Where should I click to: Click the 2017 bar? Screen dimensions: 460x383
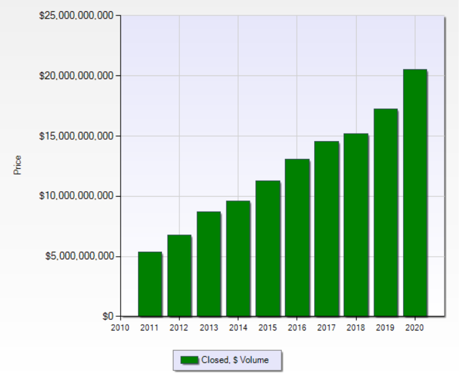[x=327, y=229]
